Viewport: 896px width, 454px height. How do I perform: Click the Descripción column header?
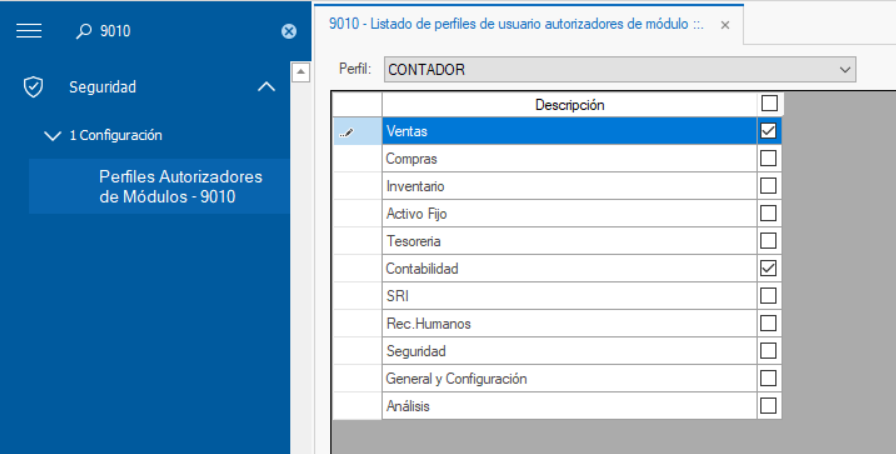click(569, 104)
